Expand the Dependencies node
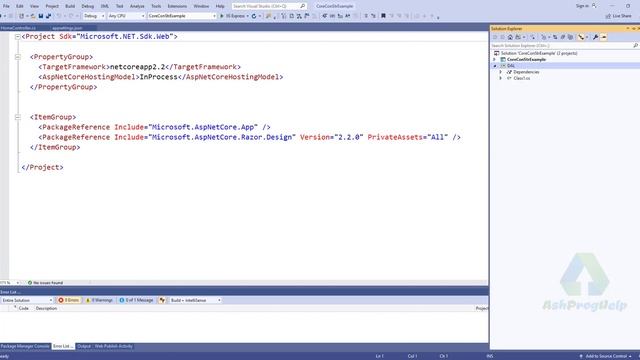The height and width of the screenshot is (360, 640). (x=501, y=72)
